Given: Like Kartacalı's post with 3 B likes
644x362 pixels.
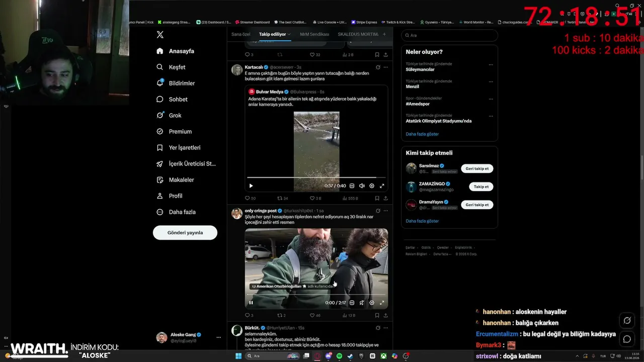Looking at the screenshot, I should point(315,198).
